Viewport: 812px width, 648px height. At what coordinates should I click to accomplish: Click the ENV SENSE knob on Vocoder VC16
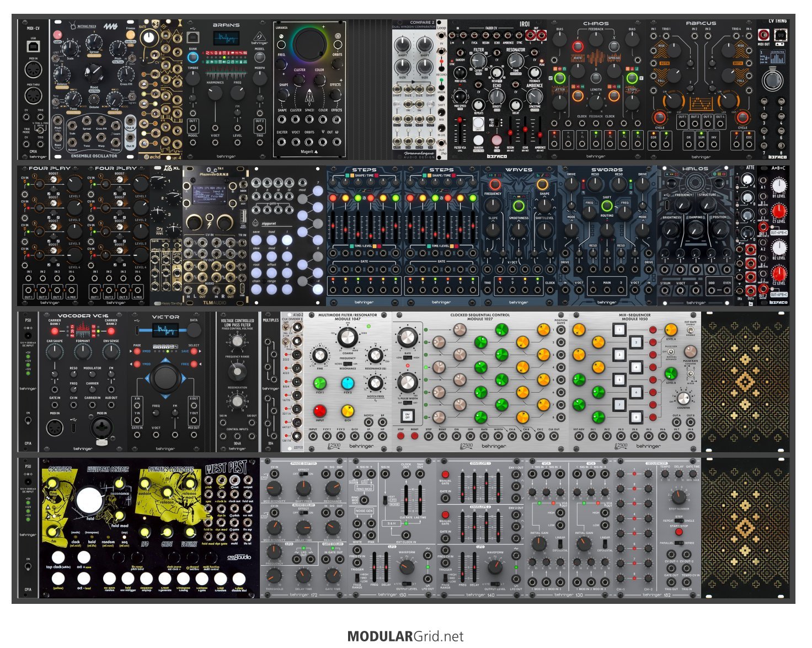(111, 351)
